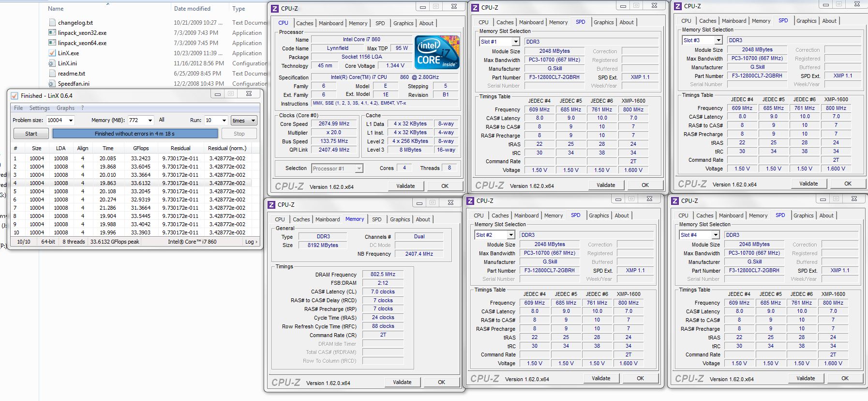Click the Intel Core i7 logo

pos(437,52)
